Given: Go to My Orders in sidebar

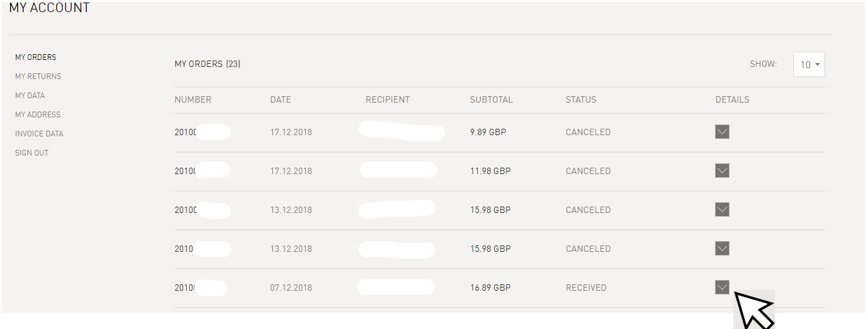Looking at the screenshot, I should [36, 57].
